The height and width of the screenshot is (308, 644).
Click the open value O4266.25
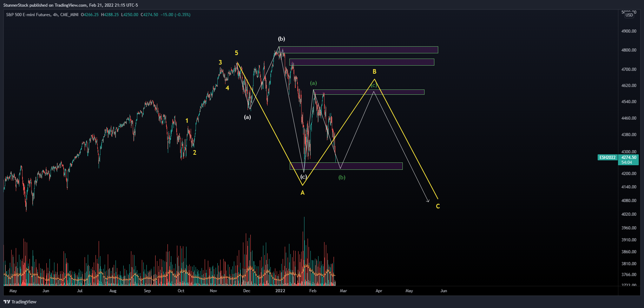pyautogui.click(x=90, y=15)
